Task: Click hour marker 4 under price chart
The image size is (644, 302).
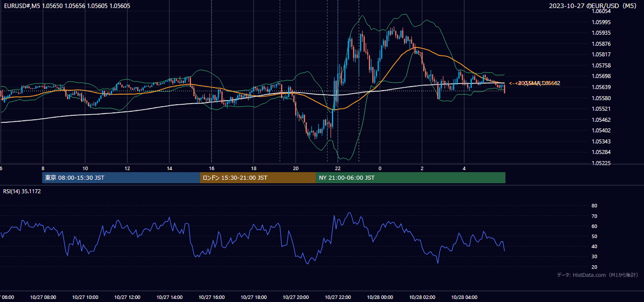Action: pyautogui.click(x=464, y=168)
